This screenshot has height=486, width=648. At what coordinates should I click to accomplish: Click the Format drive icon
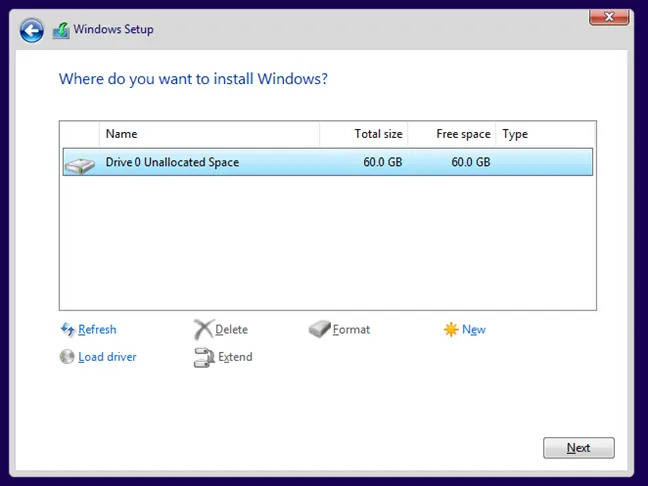point(319,330)
